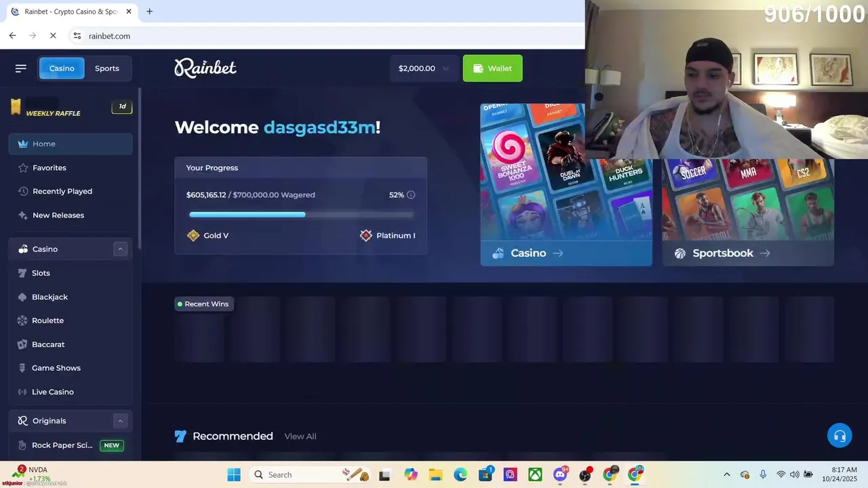
Task: Open the Weekly Raffle banner
Action: point(71,108)
